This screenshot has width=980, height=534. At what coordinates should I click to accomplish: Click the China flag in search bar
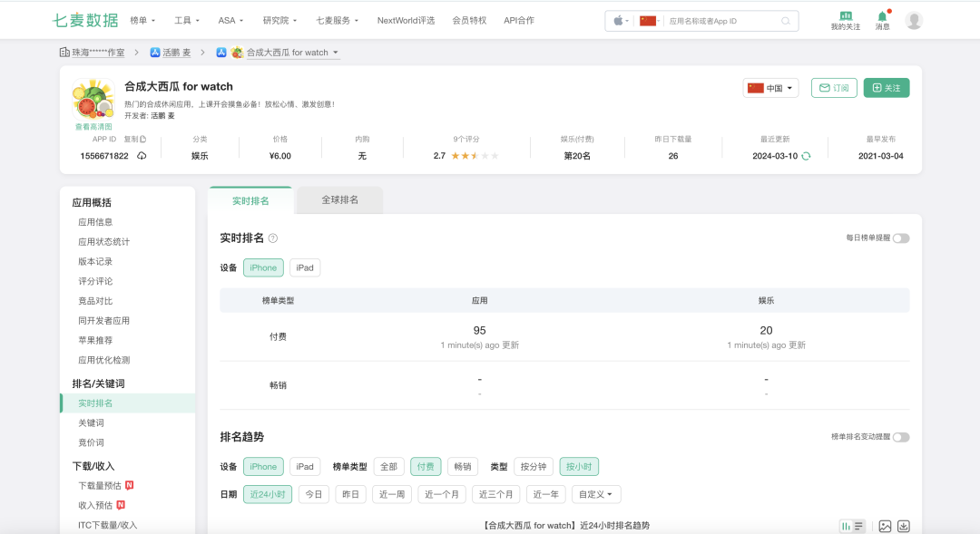(648, 21)
